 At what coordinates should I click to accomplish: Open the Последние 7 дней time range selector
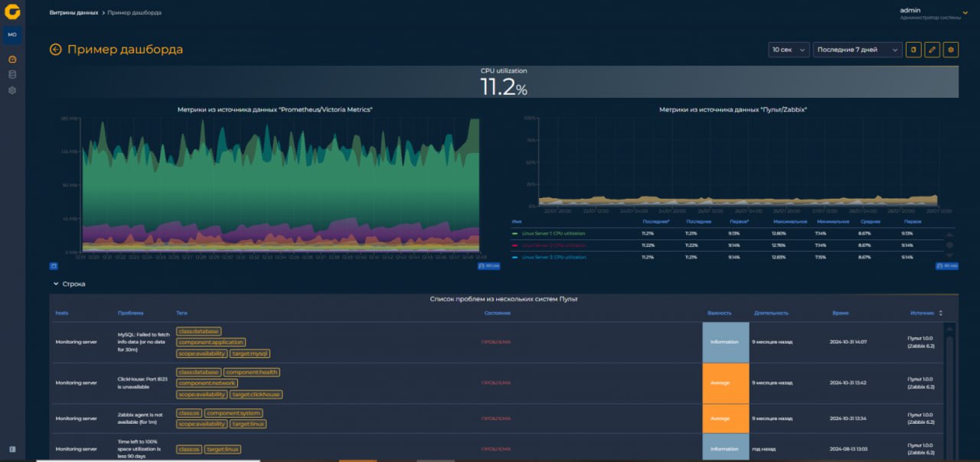(x=857, y=49)
